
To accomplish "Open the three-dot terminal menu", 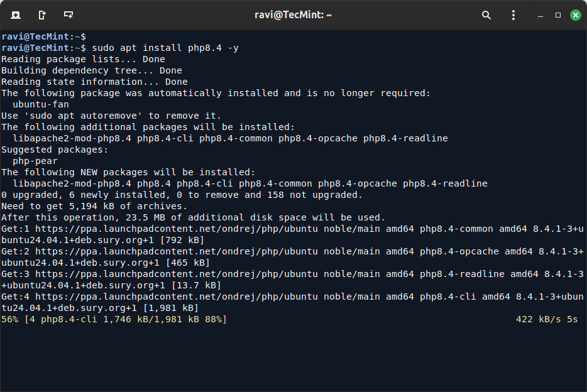I will tap(513, 14).
